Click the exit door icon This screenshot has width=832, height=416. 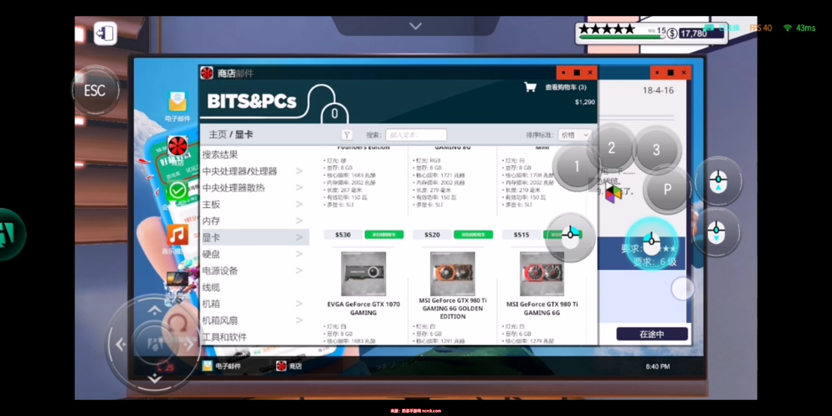(105, 34)
